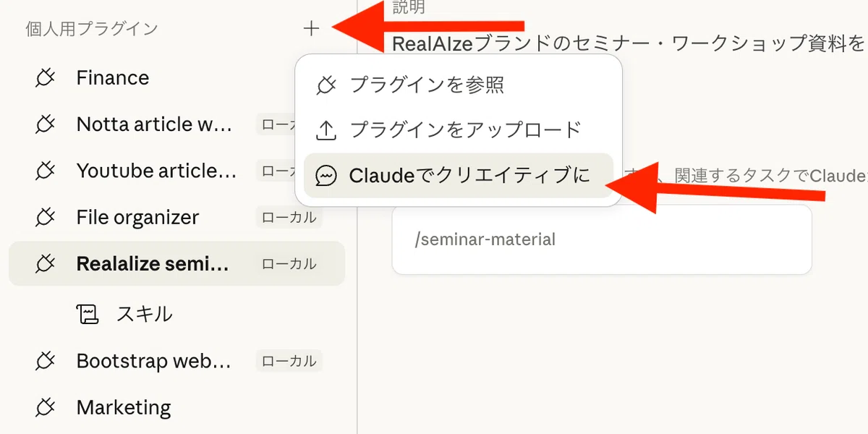Screen dimensions: 868x434
Task: Click the plug icon next to Marketing
Action: [46, 407]
